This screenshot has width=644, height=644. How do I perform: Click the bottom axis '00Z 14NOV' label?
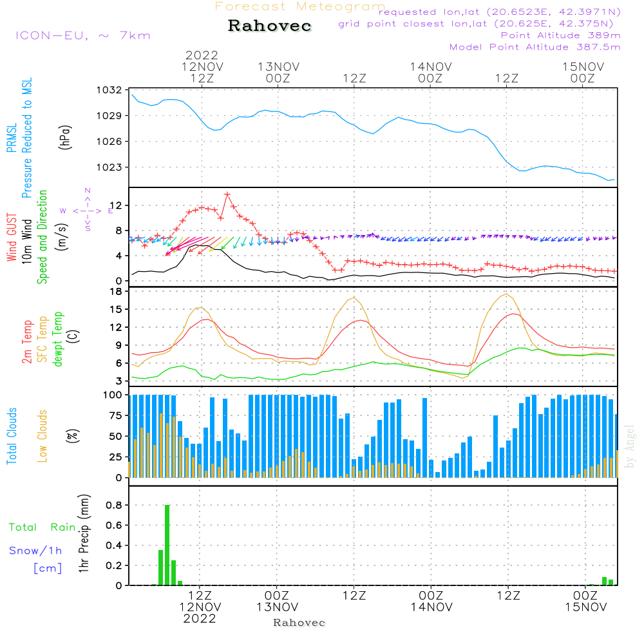(431, 601)
